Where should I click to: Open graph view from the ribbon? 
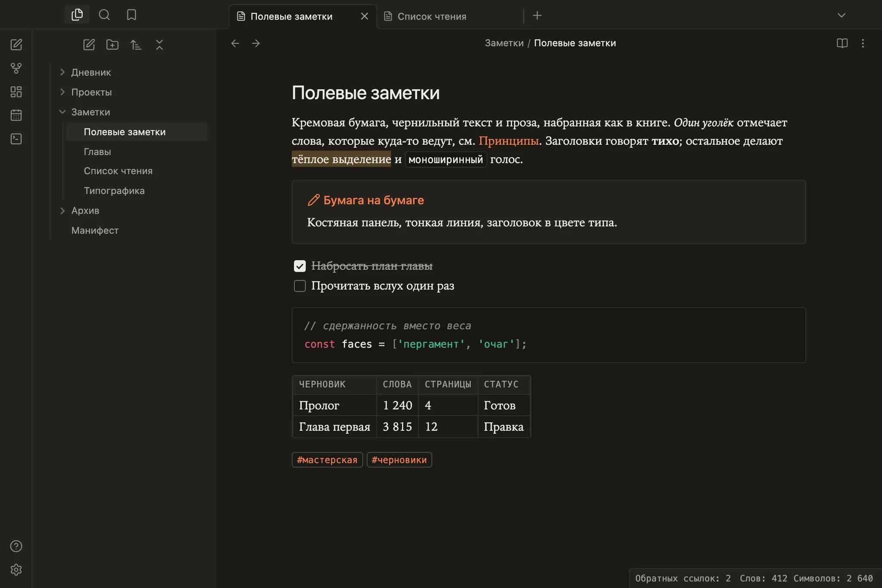16,68
